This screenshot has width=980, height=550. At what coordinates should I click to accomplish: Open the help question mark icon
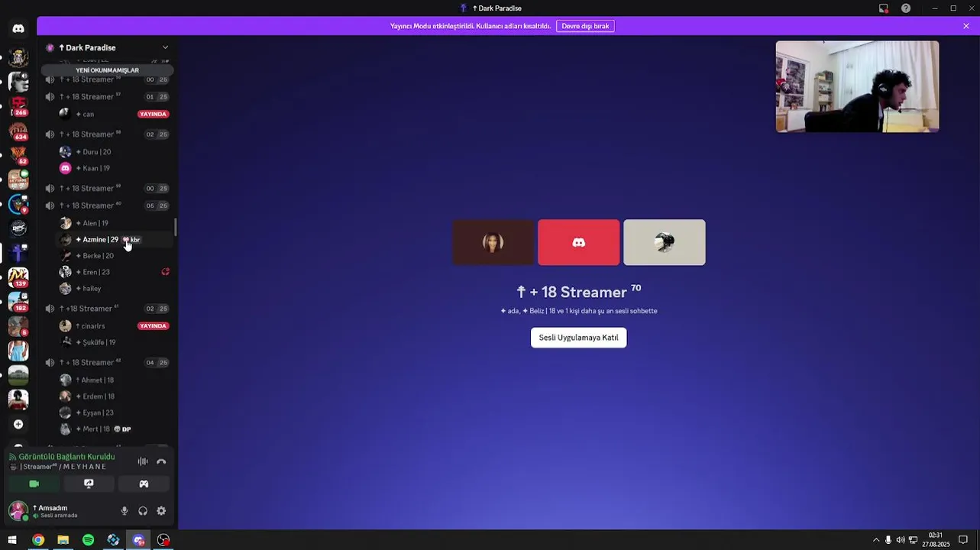(906, 8)
